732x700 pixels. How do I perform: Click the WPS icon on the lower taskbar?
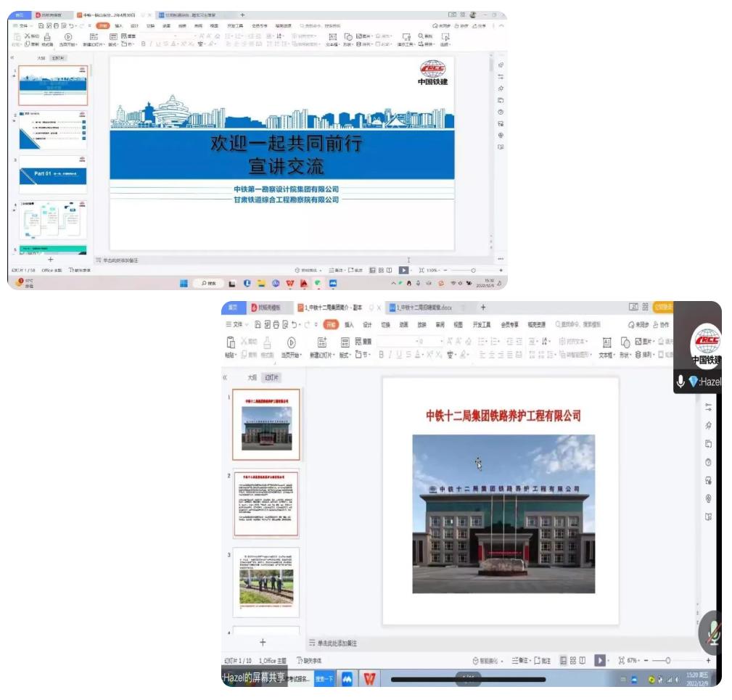pyautogui.click(x=369, y=678)
